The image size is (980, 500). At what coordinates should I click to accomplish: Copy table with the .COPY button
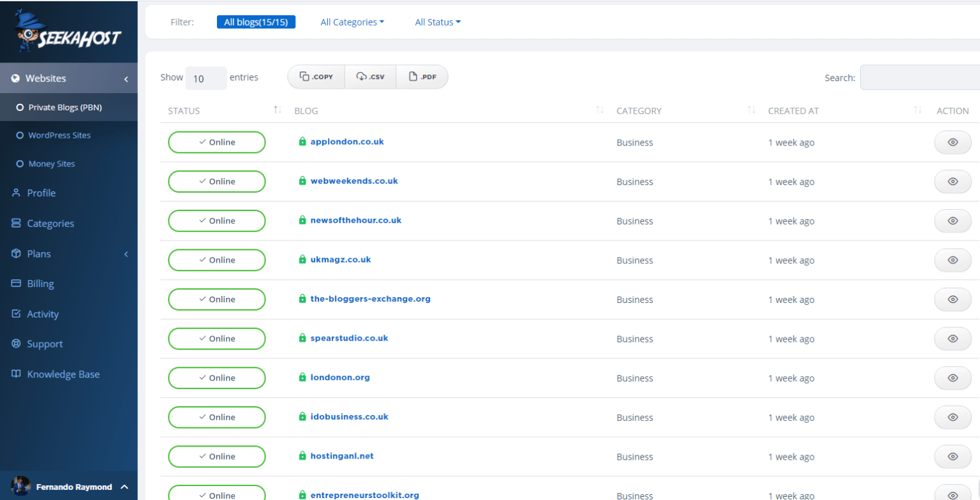click(316, 77)
